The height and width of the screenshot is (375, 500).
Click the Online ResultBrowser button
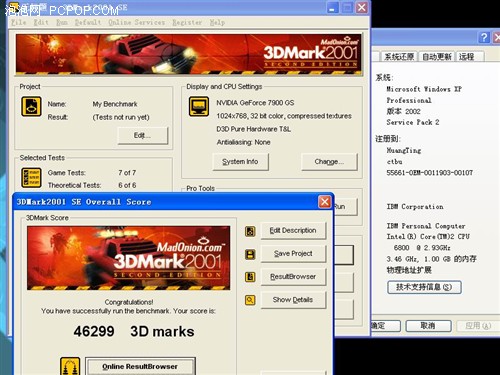pos(140,366)
